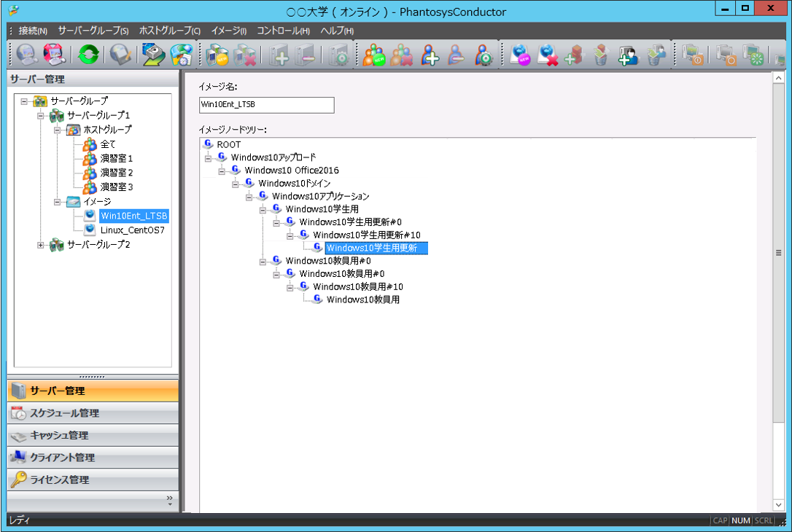Open the ホストグループ(C) menu in menu bar
Screen dimensions: 792x532
(x=170, y=31)
